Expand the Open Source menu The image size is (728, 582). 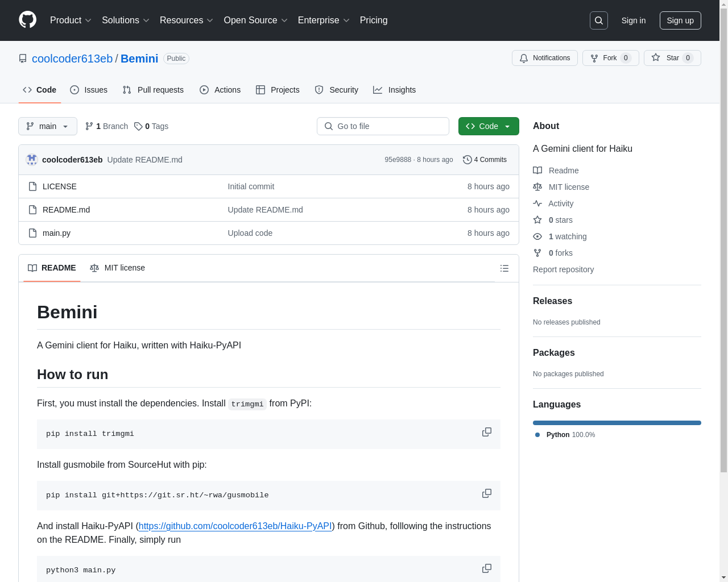[256, 20]
